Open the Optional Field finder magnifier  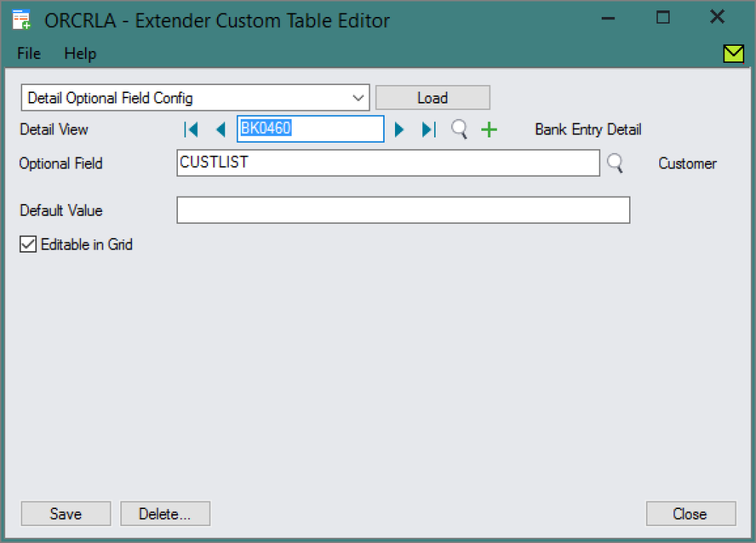click(615, 163)
